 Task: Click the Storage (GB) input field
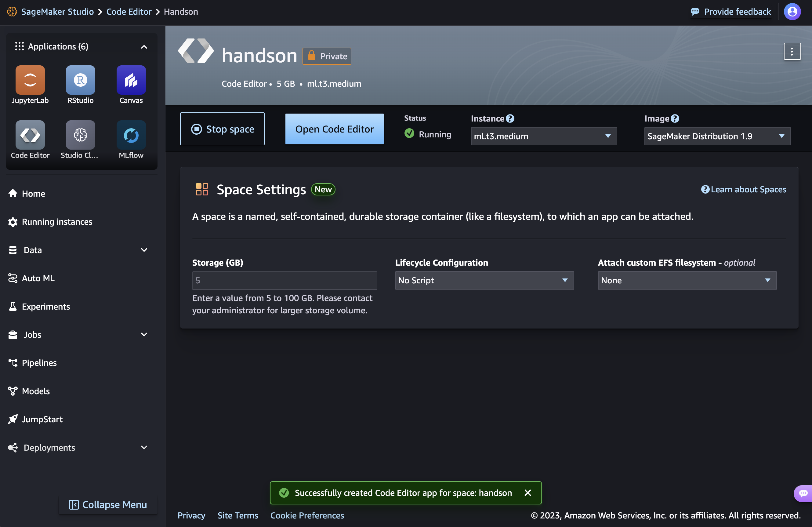pos(285,280)
